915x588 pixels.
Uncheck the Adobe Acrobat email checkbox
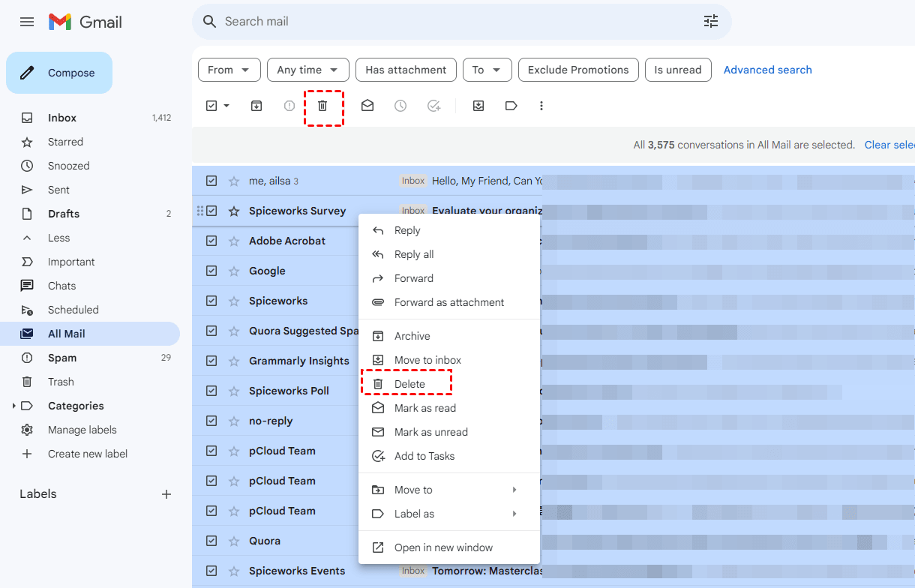pos(211,241)
